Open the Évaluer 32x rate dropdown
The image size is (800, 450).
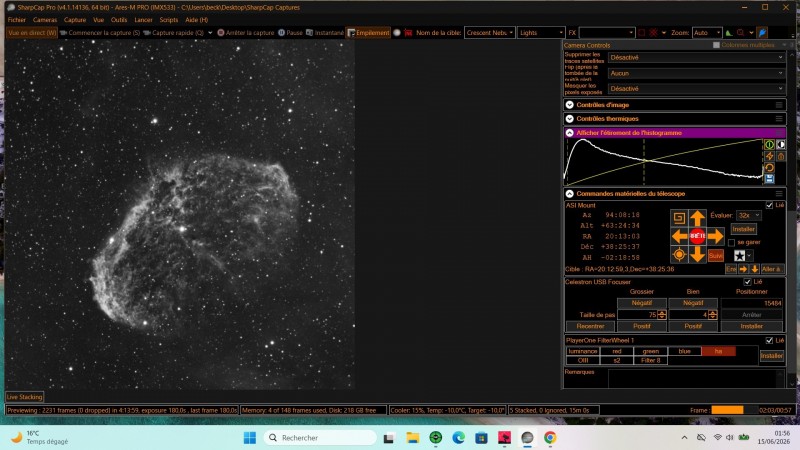click(749, 215)
